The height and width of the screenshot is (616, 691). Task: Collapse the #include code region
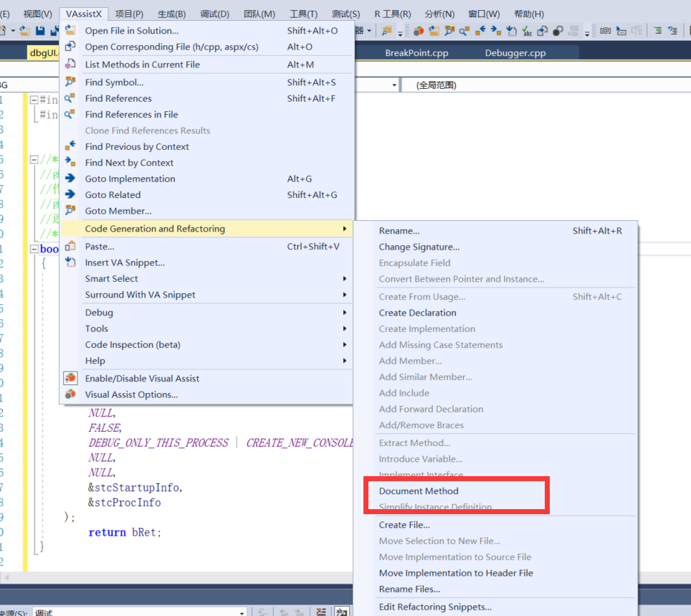(x=34, y=100)
